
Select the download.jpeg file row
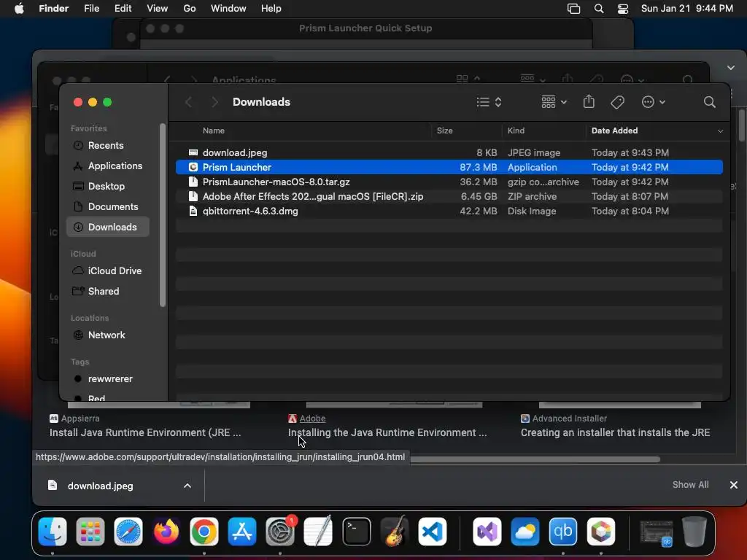click(x=449, y=153)
